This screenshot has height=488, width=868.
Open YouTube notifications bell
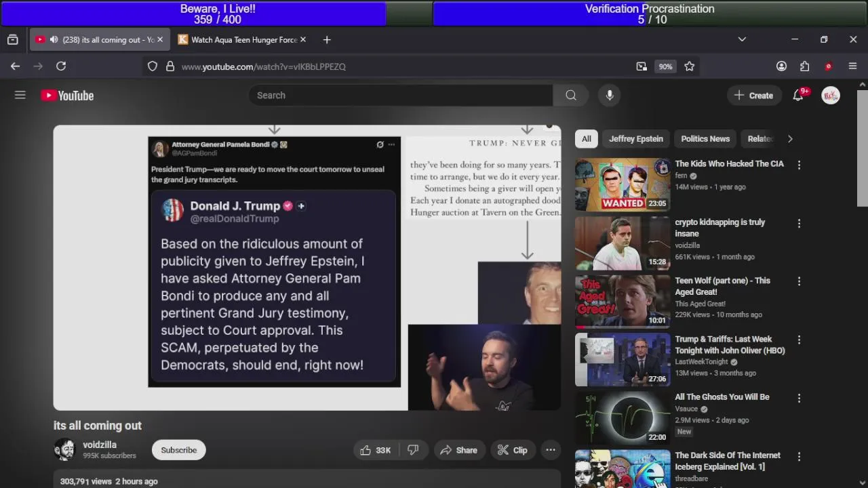pos(798,96)
